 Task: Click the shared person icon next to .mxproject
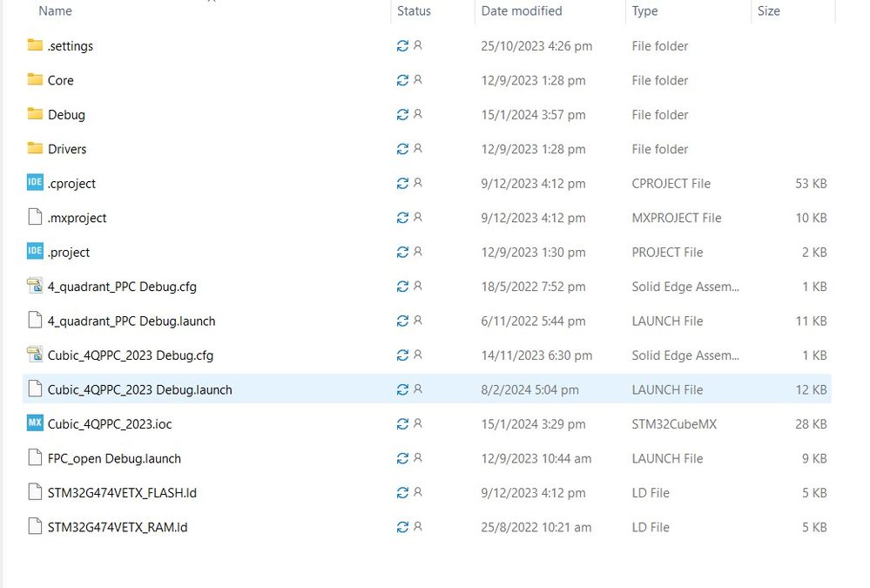(415, 218)
